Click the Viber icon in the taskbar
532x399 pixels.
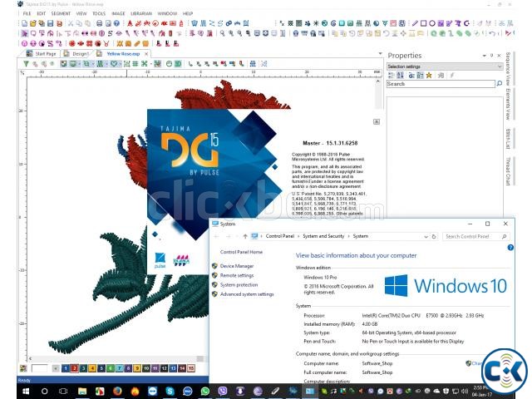[x=223, y=391]
